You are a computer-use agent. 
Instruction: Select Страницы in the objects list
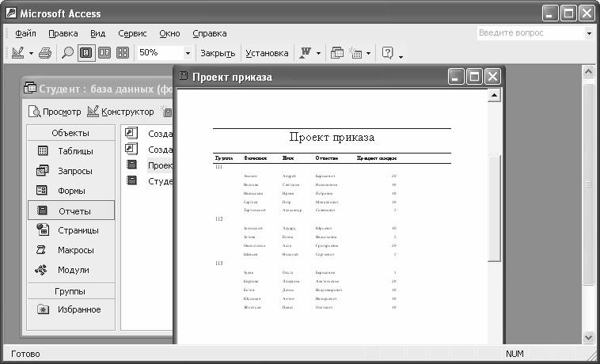(x=70, y=230)
